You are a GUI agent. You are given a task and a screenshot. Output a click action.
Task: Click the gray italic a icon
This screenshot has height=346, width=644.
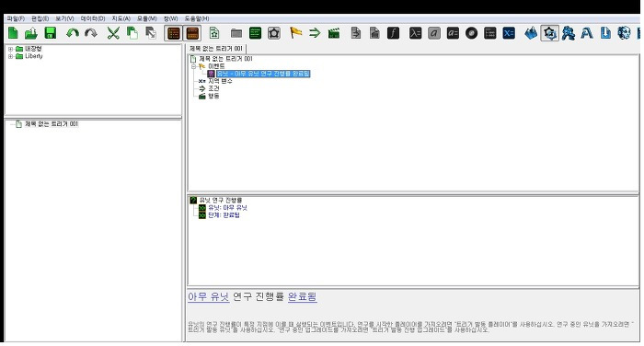point(434,33)
